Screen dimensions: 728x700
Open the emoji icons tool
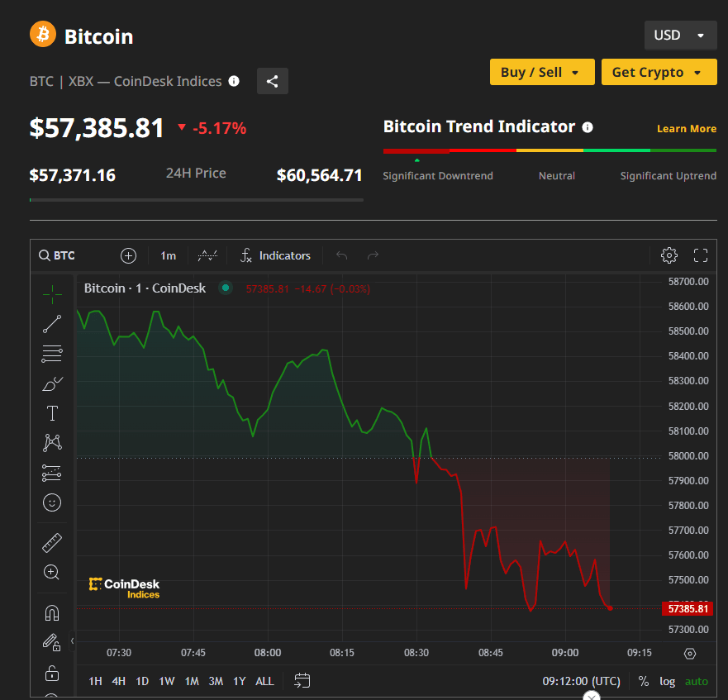coord(52,502)
